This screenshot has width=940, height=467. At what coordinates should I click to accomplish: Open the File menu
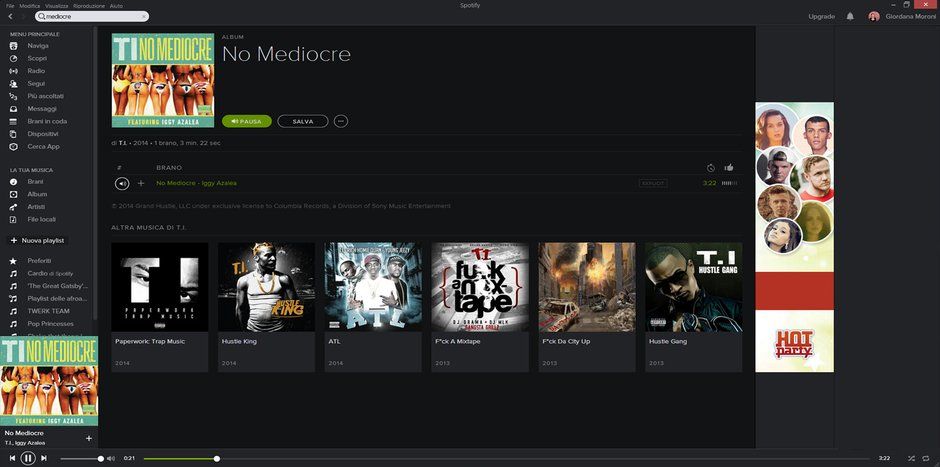pos(10,5)
